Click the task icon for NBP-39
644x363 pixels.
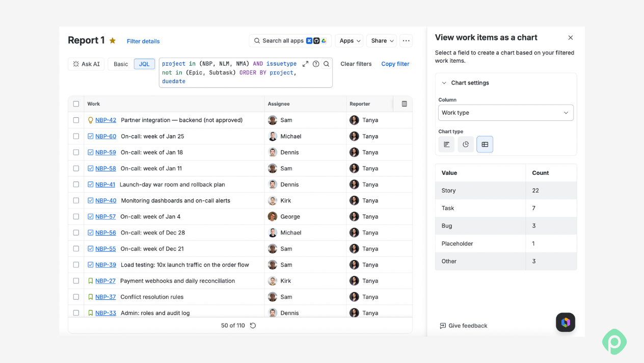(91, 265)
